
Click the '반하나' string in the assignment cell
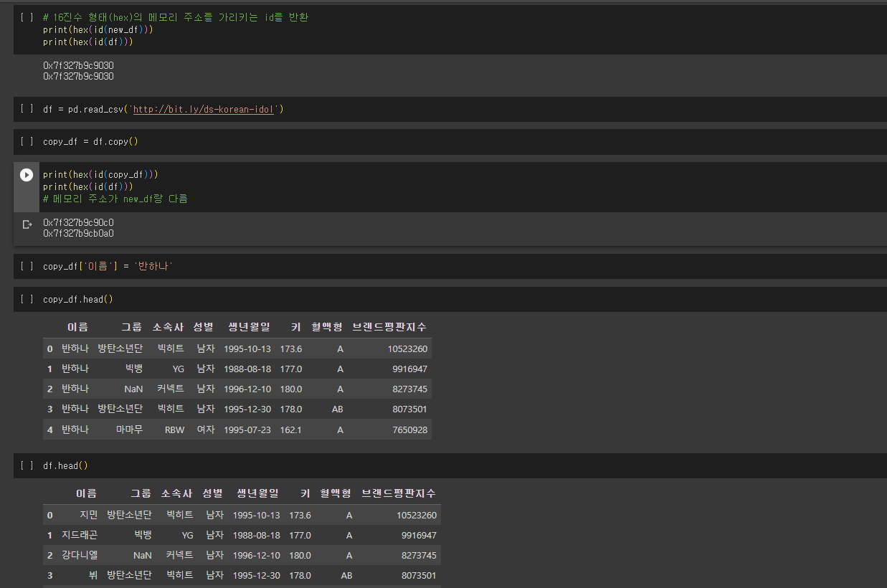[154, 267]
